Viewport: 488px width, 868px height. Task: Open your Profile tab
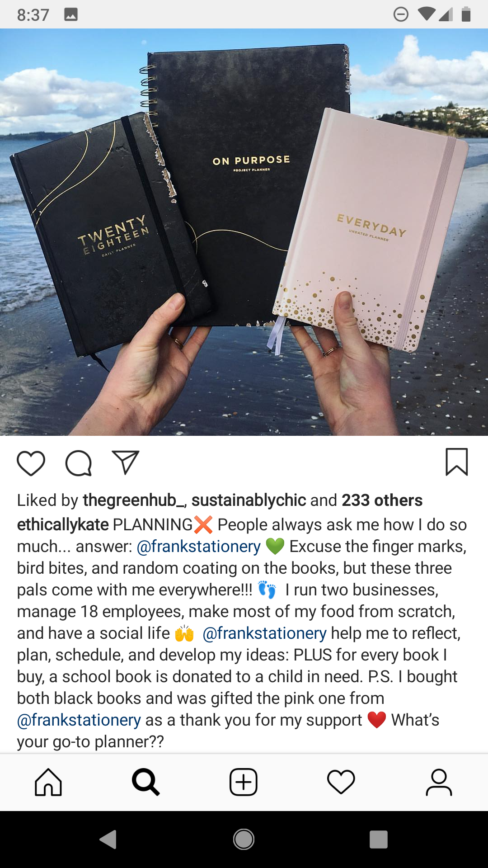439,782
